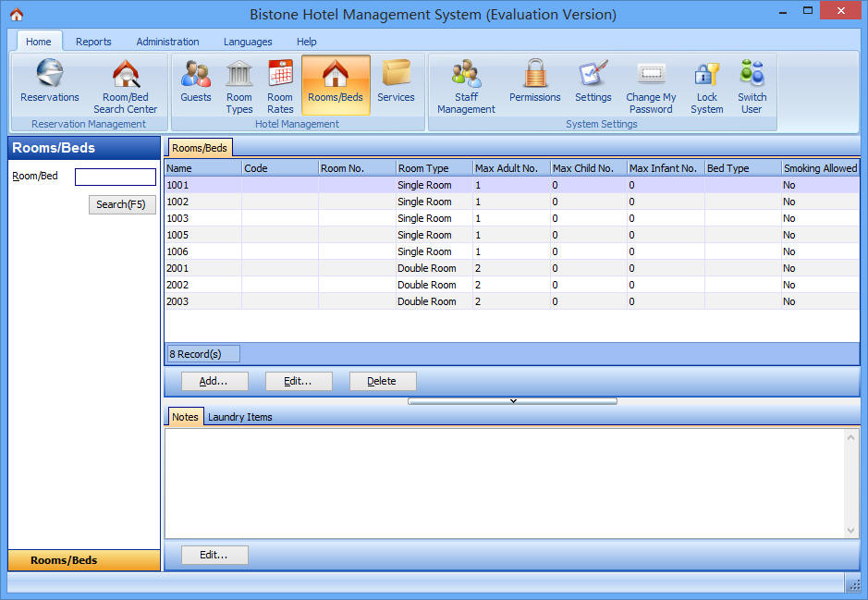
Task: Open the Settings icon
Action: [x=593, y=80]
